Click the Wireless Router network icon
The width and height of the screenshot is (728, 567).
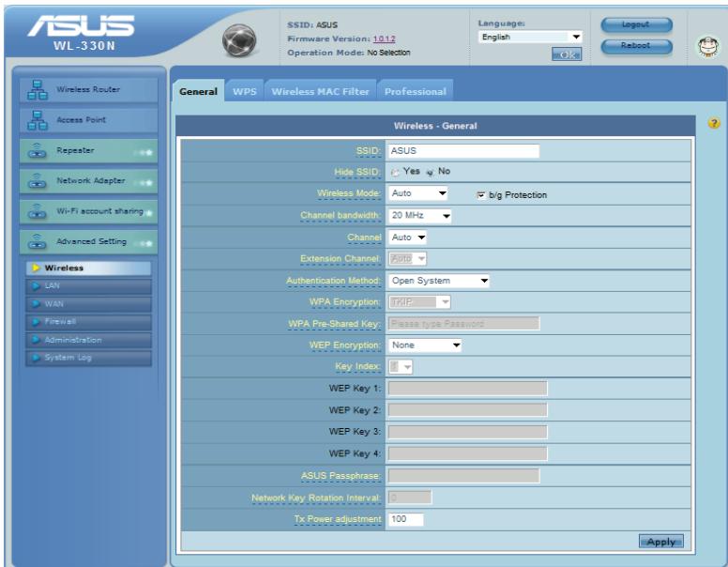[x=38, y=90]
